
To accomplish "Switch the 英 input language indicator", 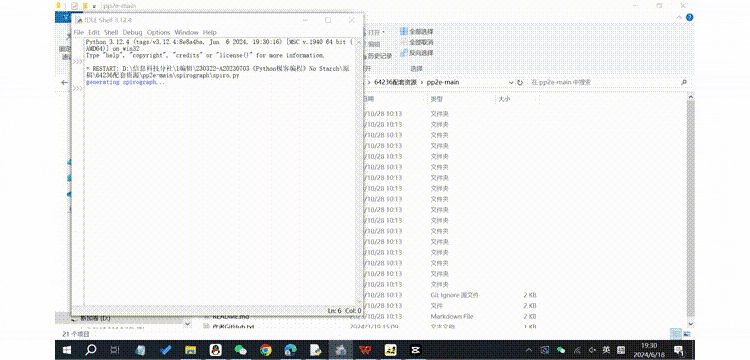I will pos(606,350).
